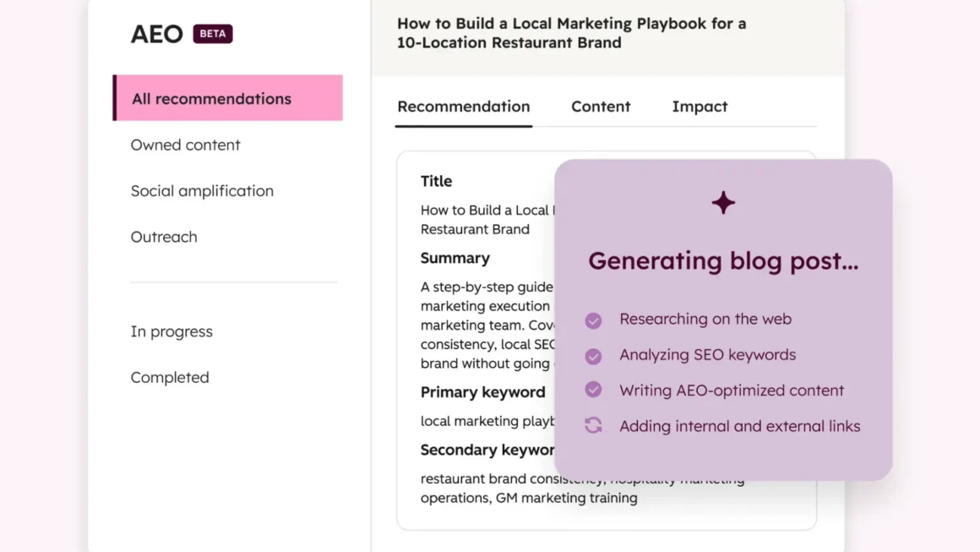Switch to the Impact tab

(x=700, y=107)
